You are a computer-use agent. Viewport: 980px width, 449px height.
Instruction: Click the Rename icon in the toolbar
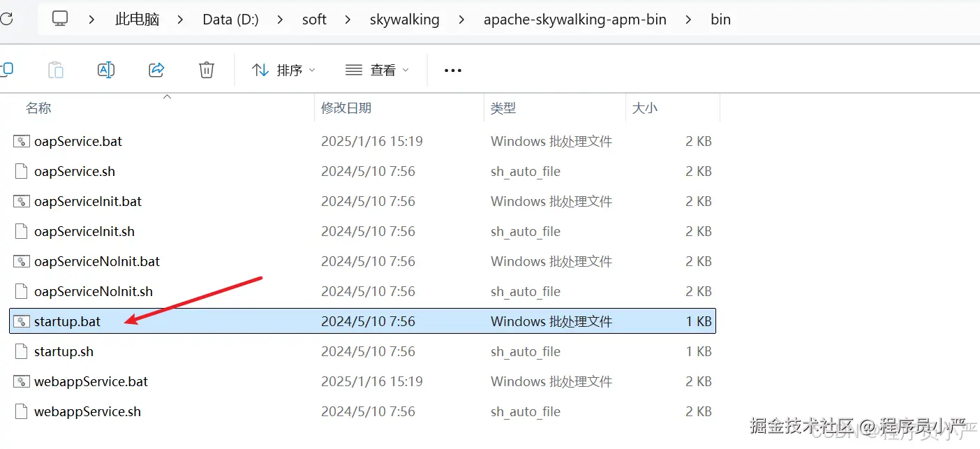(x=106, y=69)
